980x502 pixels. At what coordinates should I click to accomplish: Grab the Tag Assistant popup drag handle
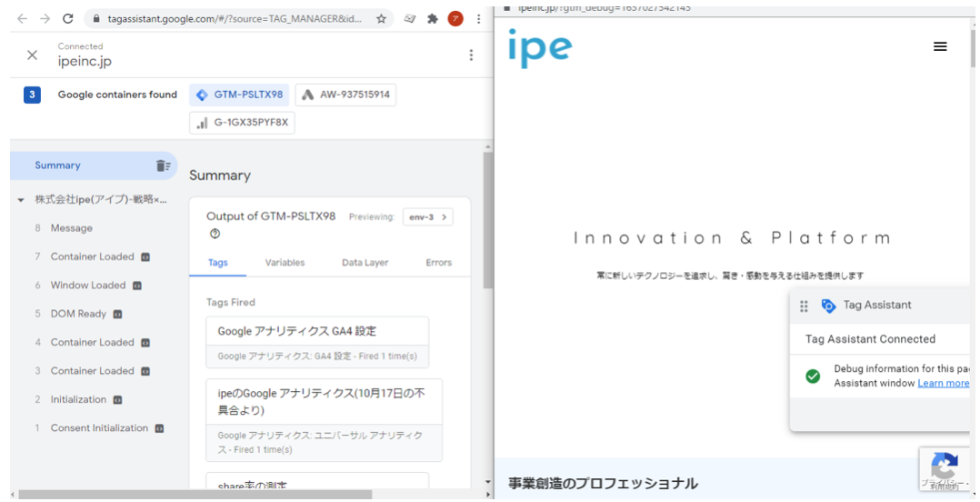pyautogui.click(x=804, y=306)
